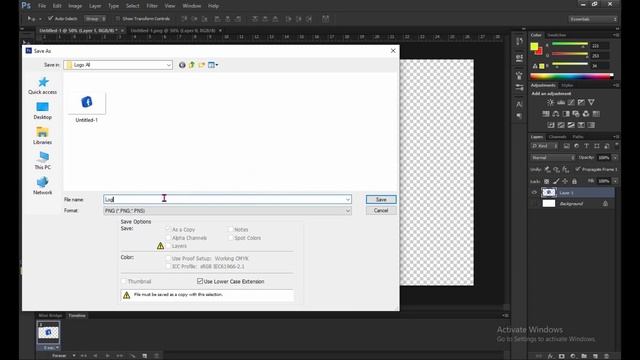Go to last folder visited icon
640x360 pixels.
182,65
